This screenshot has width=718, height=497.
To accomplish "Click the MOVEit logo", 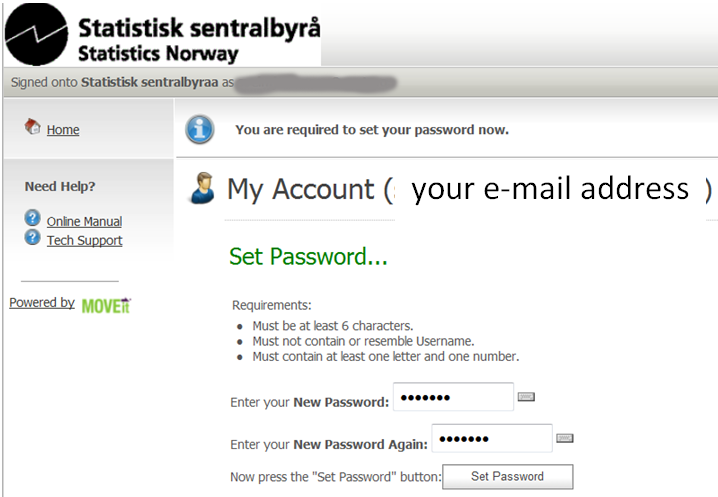I will tap(106, 306).
